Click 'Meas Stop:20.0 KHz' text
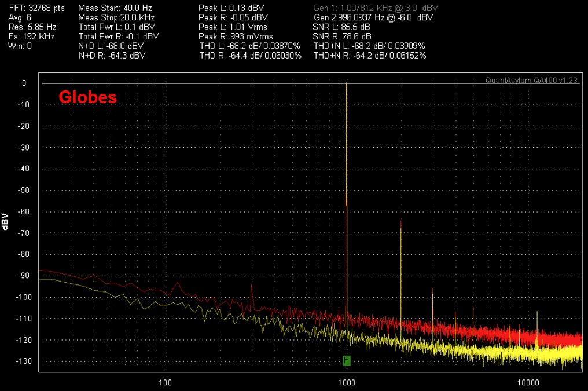588x391 pixels. click(x=116, y=17)
